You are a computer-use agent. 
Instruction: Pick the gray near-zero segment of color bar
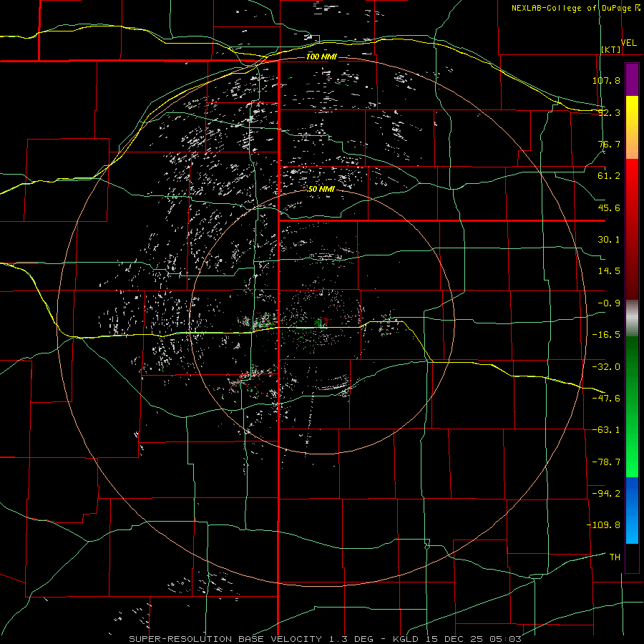coord(632,318)
